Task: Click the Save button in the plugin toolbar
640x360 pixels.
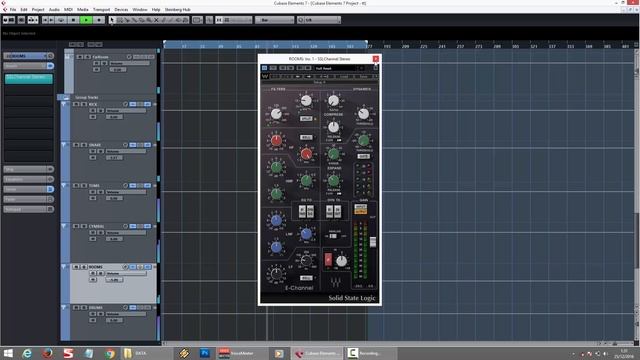Action: tap(363, 76)
